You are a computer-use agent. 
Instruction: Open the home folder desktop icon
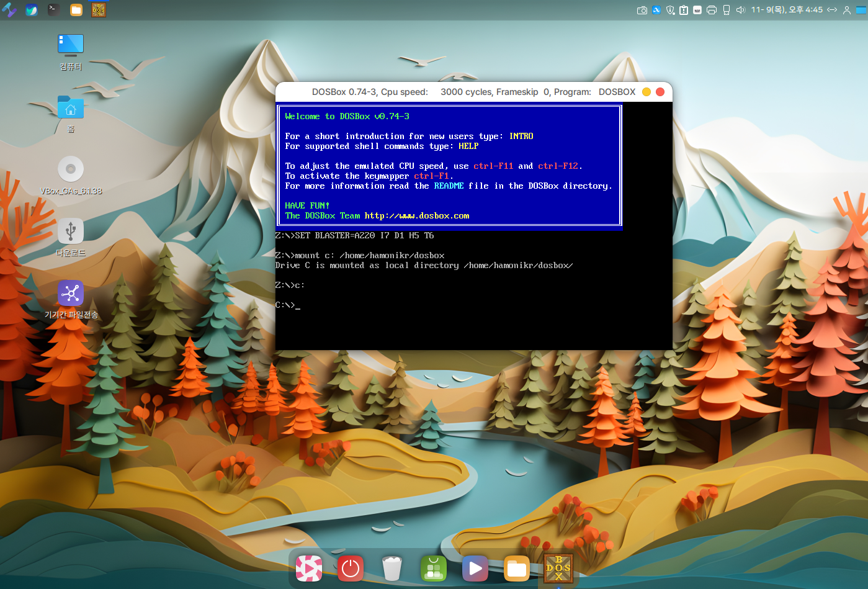71,108
